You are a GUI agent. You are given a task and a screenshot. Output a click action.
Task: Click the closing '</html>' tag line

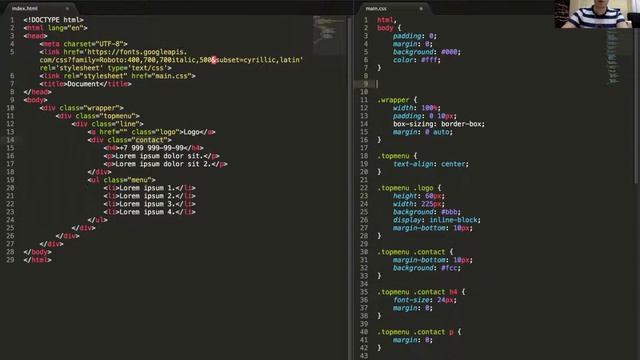tap(38, 260)
